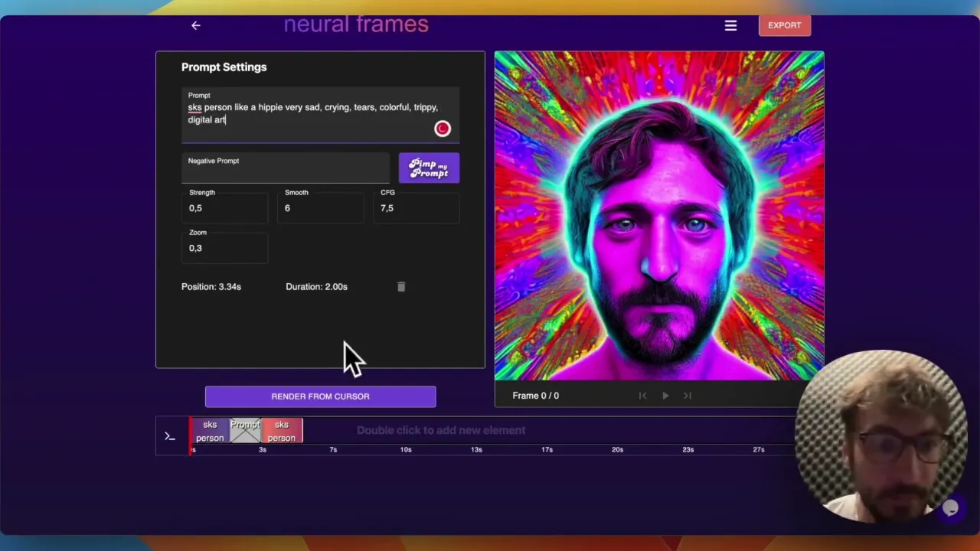The image size is (980, 551).
Task: Click the psychedelic portrait preview image
Action: click(659, 216)
